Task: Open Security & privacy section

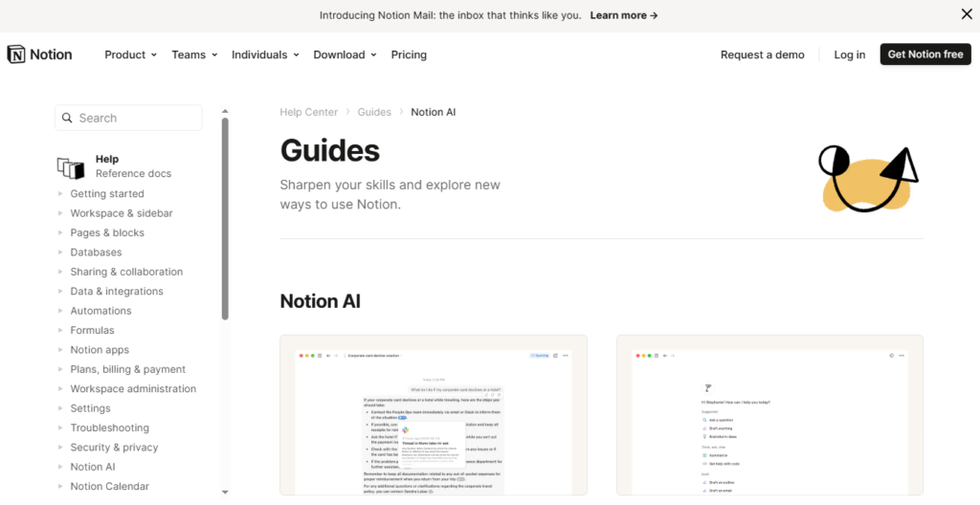Action: tap(114, 447)
